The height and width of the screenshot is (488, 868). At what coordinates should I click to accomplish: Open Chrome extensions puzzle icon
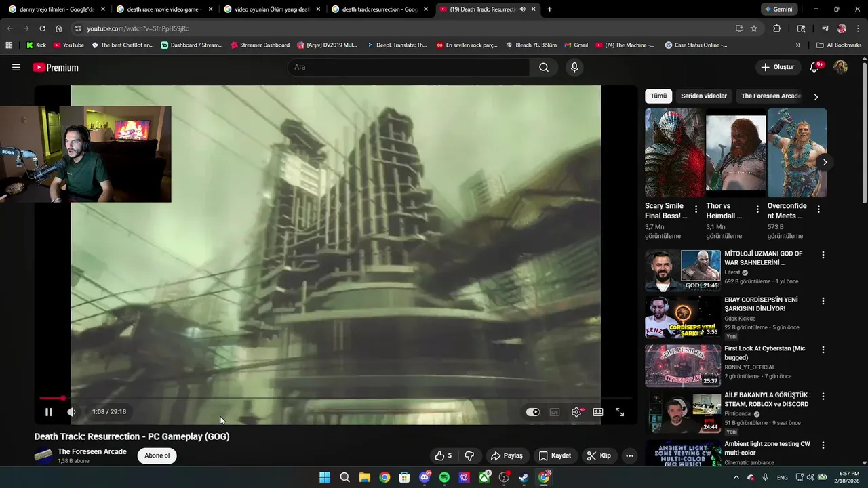[x=777, y=28]
